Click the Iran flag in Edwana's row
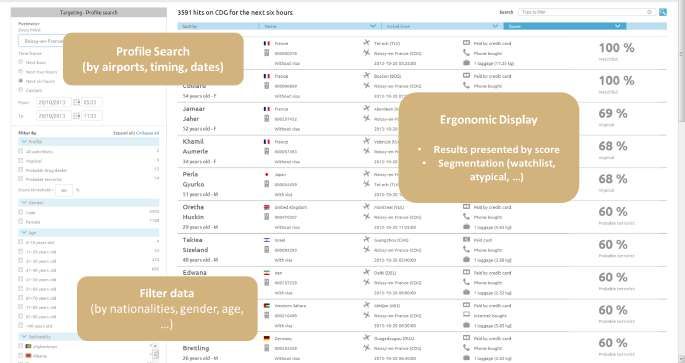 tap(266, 273)
